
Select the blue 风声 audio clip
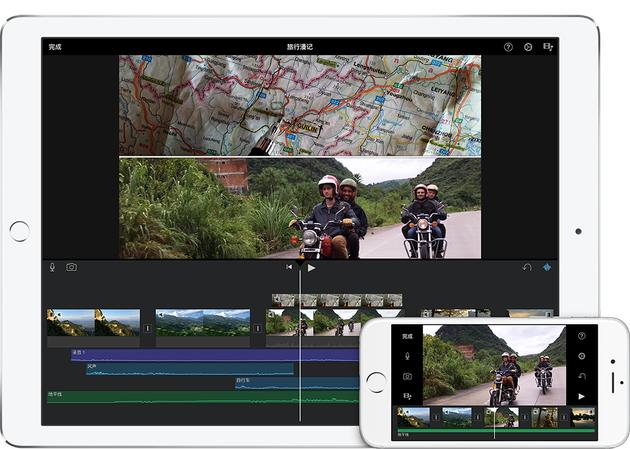(190, 369)
